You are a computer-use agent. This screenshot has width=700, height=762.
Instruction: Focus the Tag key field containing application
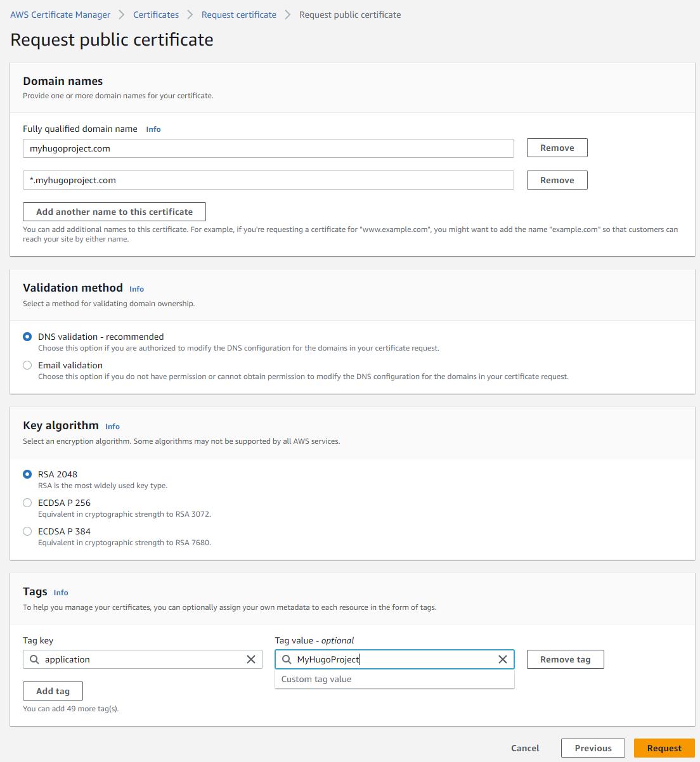[x=143, y=659]
